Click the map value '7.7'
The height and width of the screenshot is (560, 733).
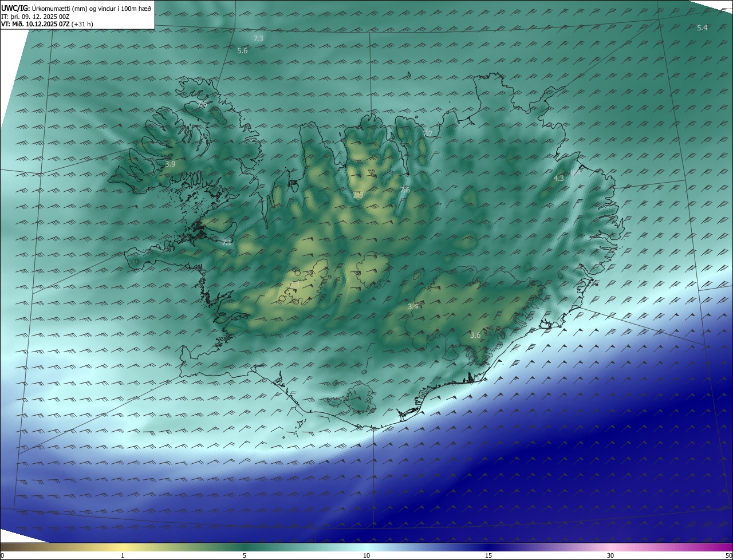coord(428,133)
